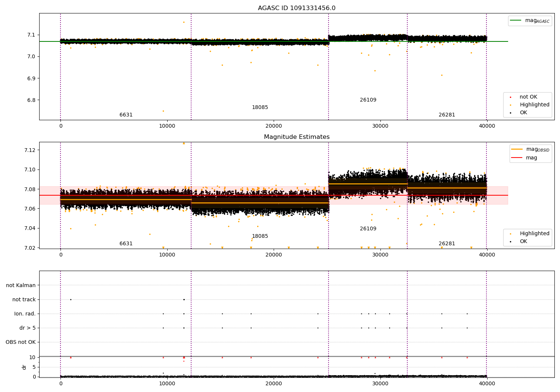Click the high orange outlier near 7.16 in top plot

184,22
